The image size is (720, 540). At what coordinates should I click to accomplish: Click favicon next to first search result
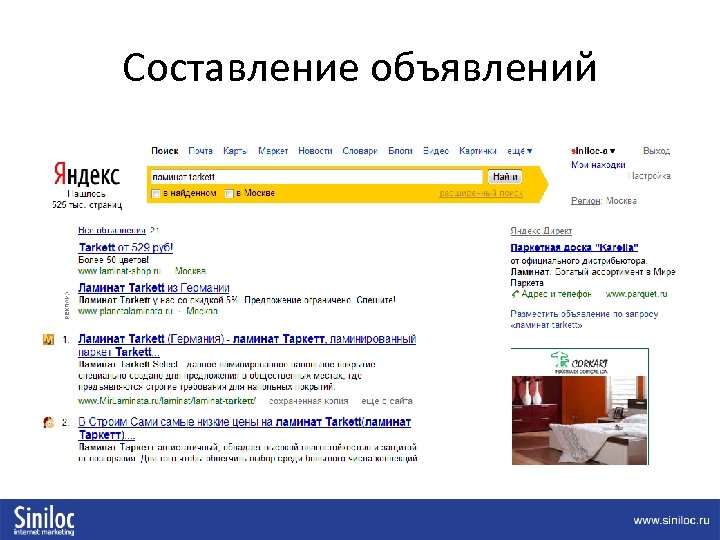click(48, 339)
